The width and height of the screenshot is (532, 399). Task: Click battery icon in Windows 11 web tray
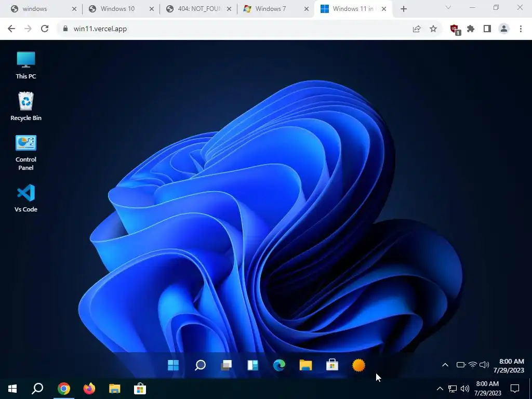(x=461, y=365)
